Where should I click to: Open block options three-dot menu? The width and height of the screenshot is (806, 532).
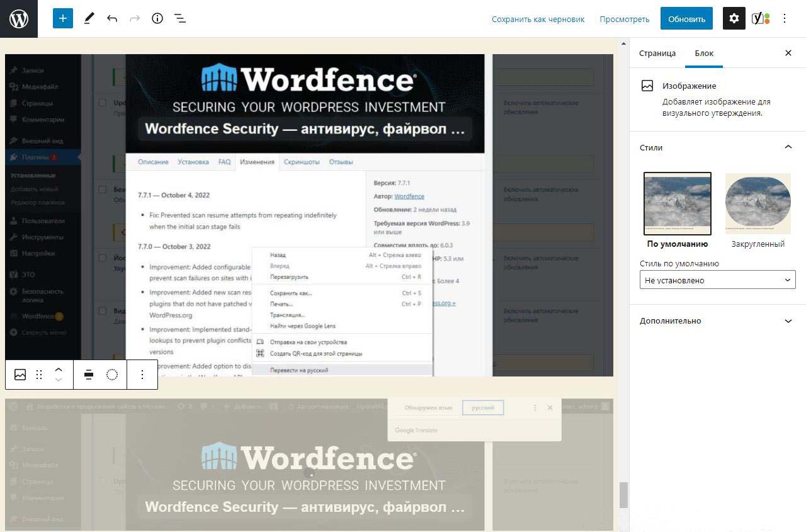[142, 375]
